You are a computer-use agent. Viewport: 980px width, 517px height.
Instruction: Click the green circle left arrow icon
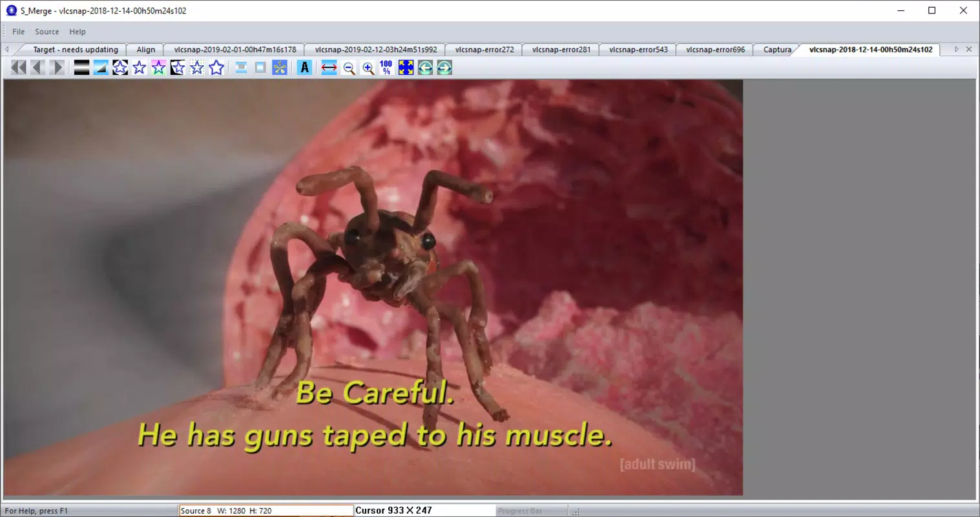[x=425, y=67]
